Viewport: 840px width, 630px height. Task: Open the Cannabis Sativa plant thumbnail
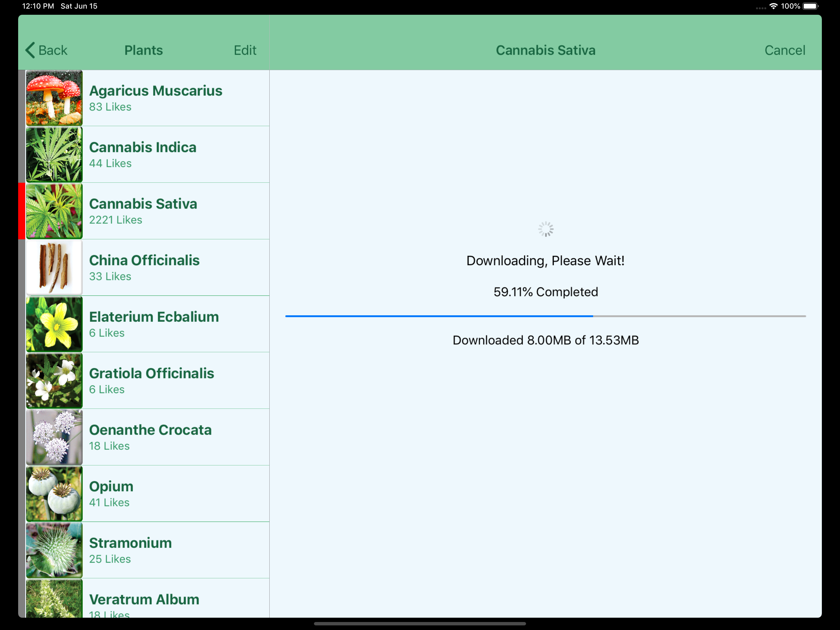click(x=54, y=211)
